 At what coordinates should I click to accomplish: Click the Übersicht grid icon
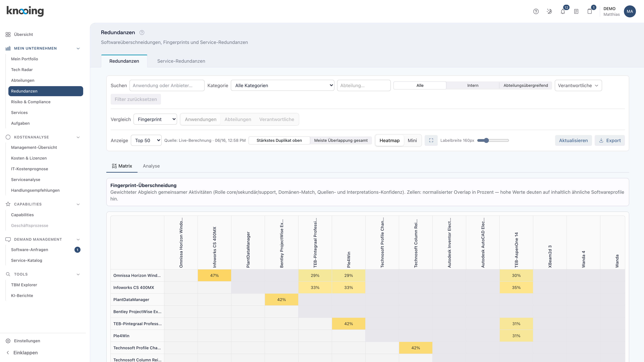[8, 35]
